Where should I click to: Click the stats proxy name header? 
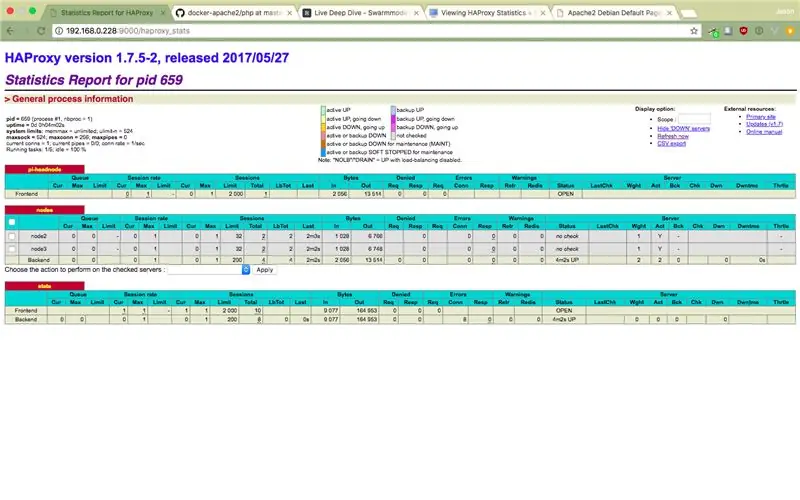pos(44,286)
